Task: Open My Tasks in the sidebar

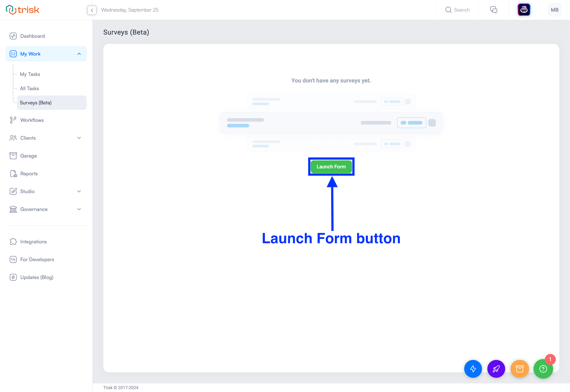Action: (x=30, y=74)
